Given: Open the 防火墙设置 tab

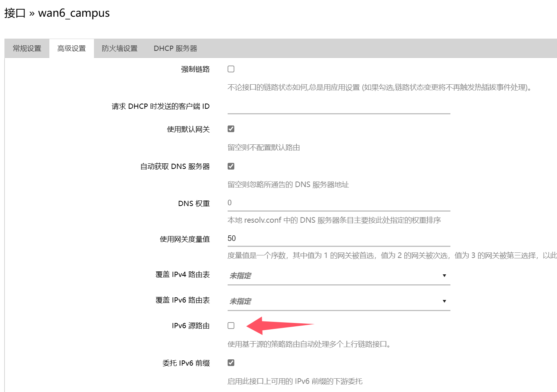Looking at the screenshot, I should (120, 48).
